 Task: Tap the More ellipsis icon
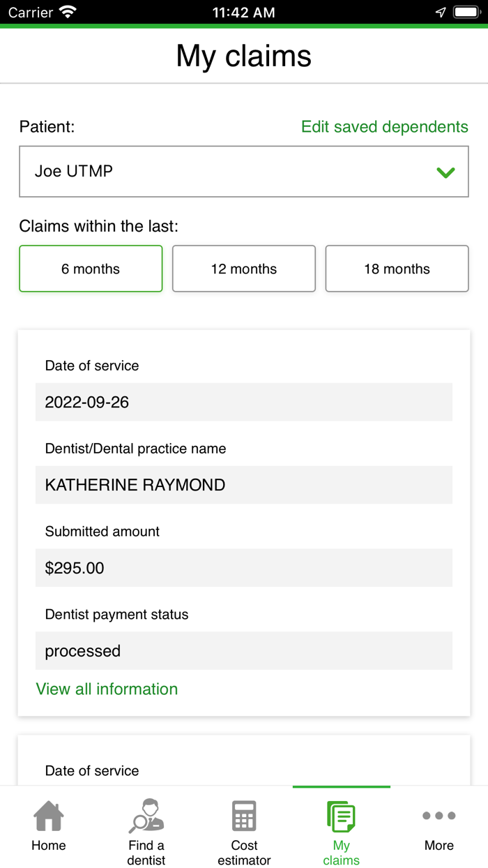point(439,815)
